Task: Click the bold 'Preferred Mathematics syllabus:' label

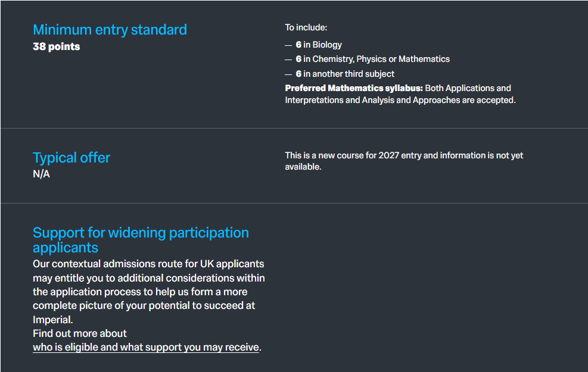Action: pos(354,88)
